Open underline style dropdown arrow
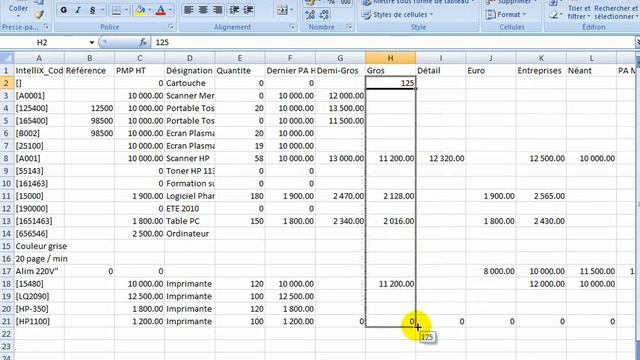The height and width of the screenshot is (360, 640). click(x=102, y=10)
